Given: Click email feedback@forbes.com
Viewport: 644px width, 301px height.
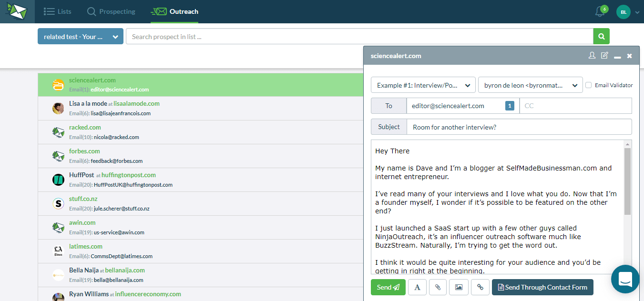Looking at the screenshot, I should (117, 161).
